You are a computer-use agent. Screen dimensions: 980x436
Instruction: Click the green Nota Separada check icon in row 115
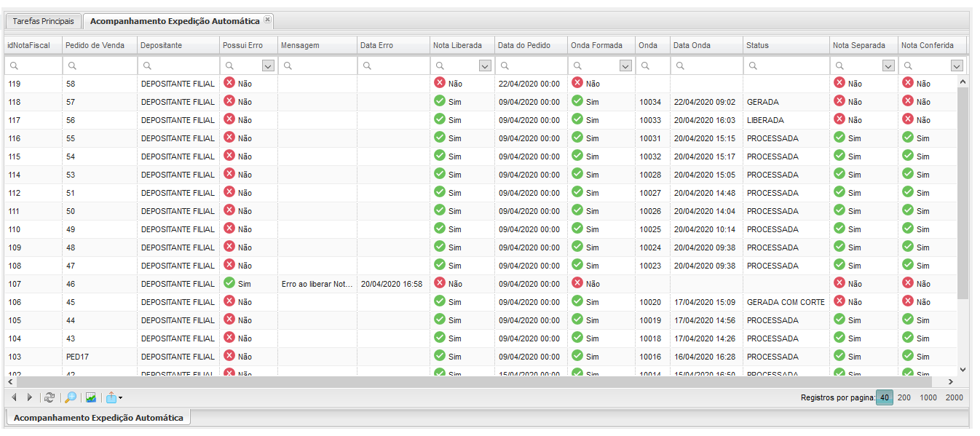click(839, 155)
